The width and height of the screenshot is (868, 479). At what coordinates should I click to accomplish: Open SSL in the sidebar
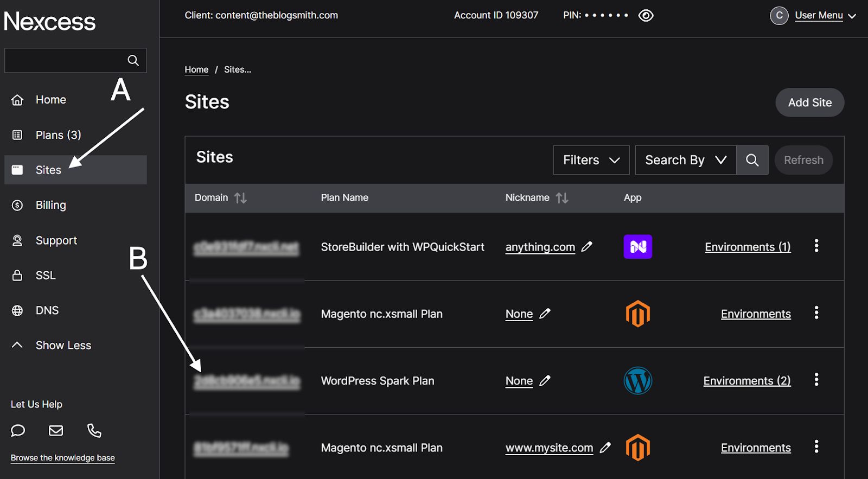click(x=46, y=276)
